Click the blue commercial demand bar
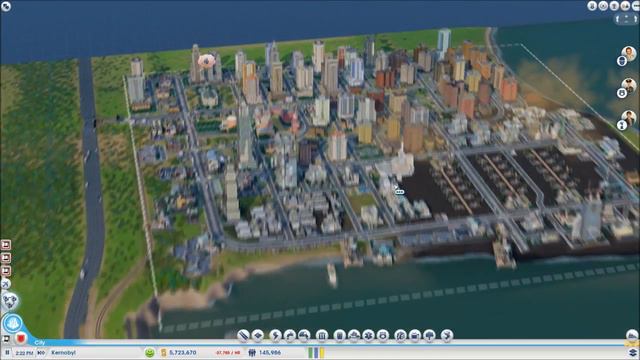Screen dimensions: 640x360 pos(316,353)
